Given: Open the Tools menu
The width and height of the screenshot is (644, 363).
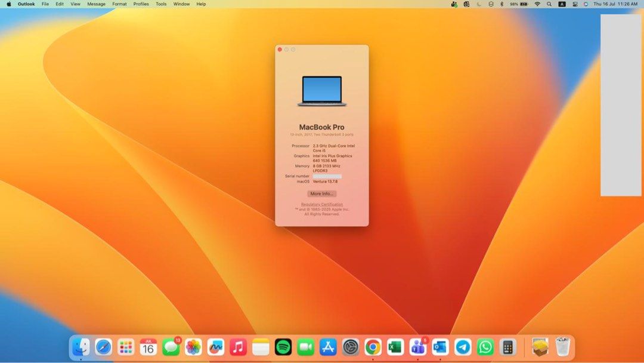Looking at the screenshot, I should coord(161,4).
